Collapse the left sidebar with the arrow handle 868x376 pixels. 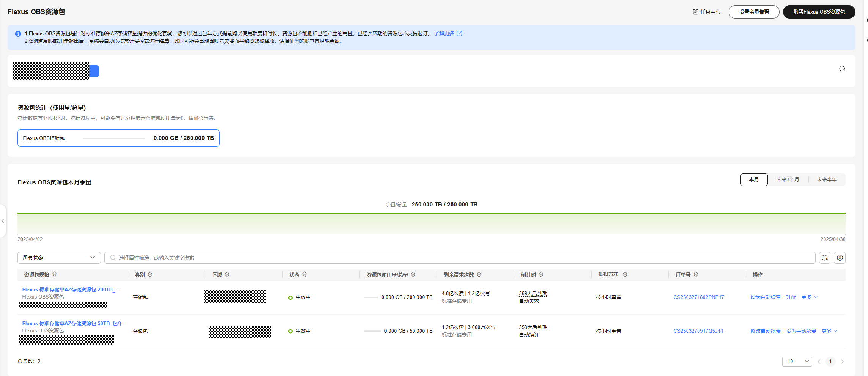3,221
